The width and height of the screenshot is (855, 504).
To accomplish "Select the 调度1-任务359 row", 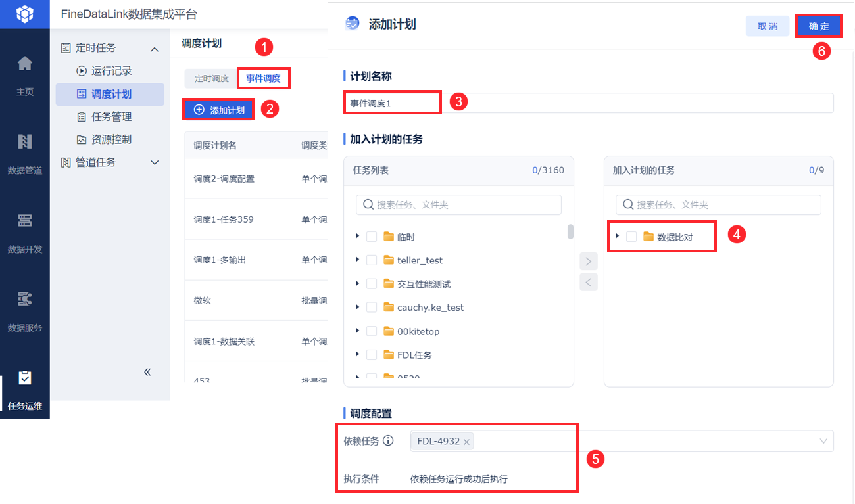I will (256, 219).
